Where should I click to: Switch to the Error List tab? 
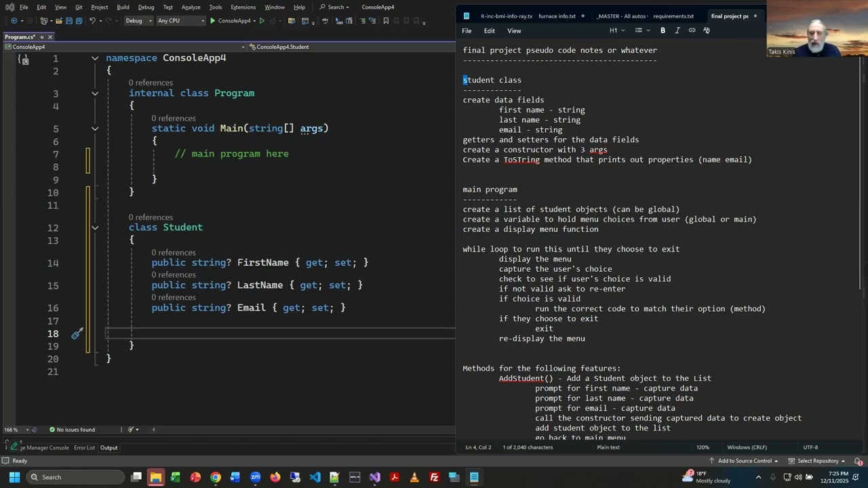coord(84,447)
